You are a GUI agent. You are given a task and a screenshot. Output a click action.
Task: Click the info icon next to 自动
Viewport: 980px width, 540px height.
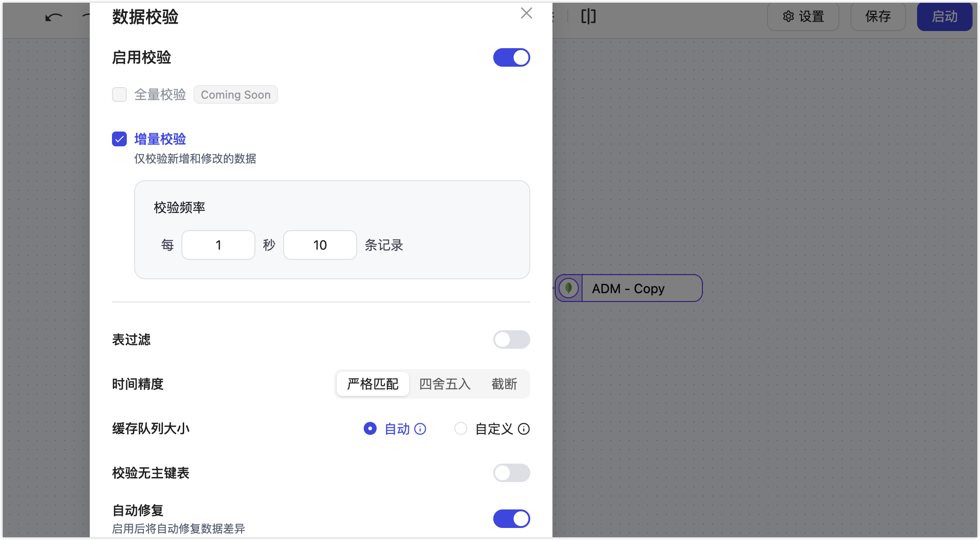tap(420, 429)
